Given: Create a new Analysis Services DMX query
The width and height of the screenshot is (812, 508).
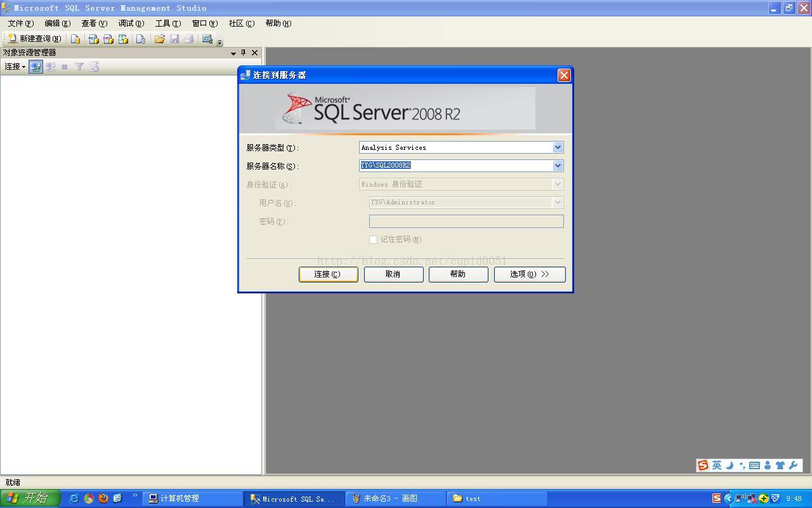Looking at the screenshot, I should click(108, 39).
